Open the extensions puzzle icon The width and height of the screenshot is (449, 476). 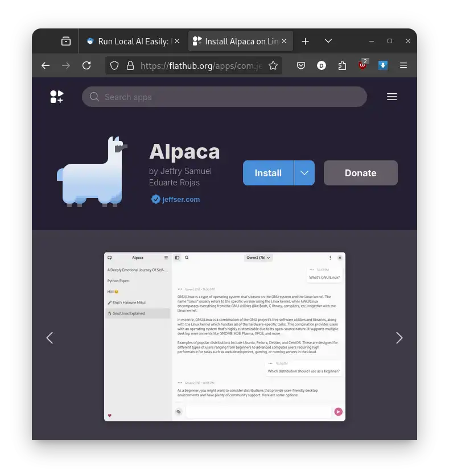[x=342, y=65]
